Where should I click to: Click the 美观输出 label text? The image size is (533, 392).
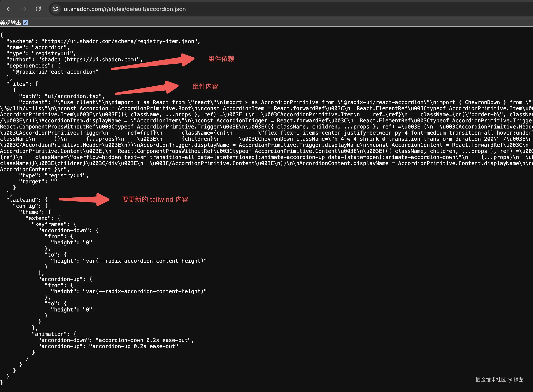click(x=10, y=23)
